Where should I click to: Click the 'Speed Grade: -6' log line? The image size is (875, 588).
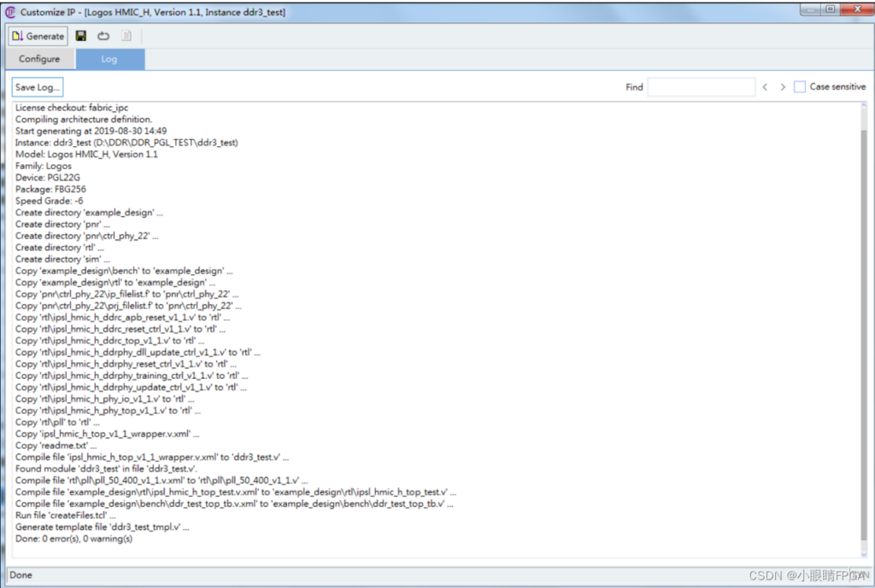point(49,201)
